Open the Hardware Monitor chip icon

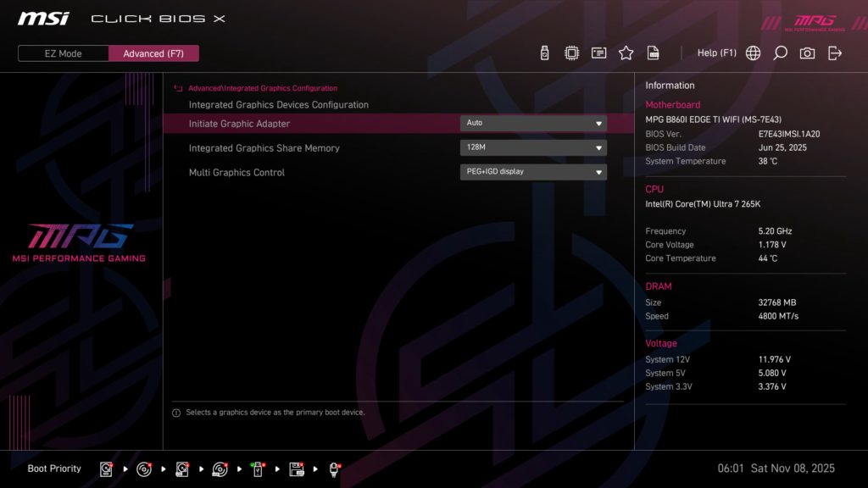coord(570,52)
